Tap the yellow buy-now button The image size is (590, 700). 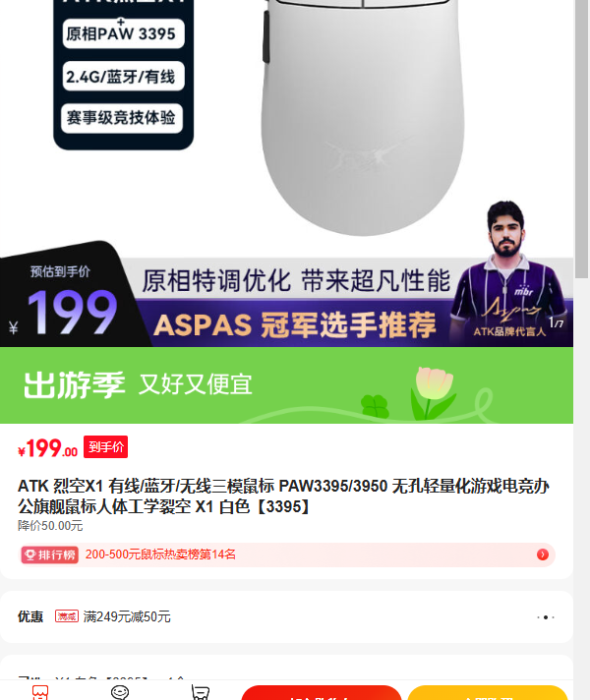[x=488, y=692]
